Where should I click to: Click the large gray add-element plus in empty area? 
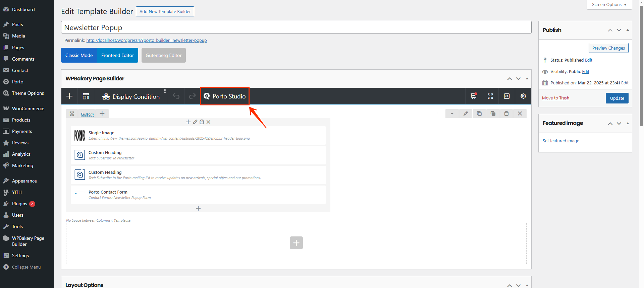pos(296,243)
